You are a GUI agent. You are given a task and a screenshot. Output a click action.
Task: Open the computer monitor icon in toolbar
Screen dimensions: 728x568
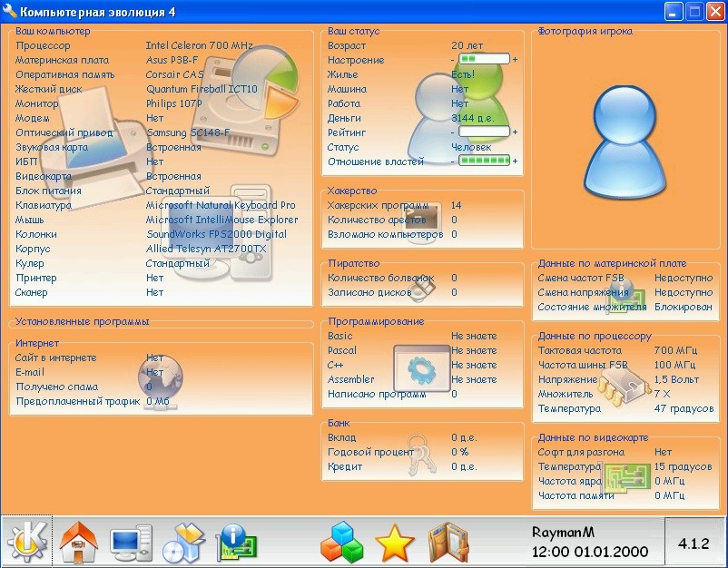[131, 543]
